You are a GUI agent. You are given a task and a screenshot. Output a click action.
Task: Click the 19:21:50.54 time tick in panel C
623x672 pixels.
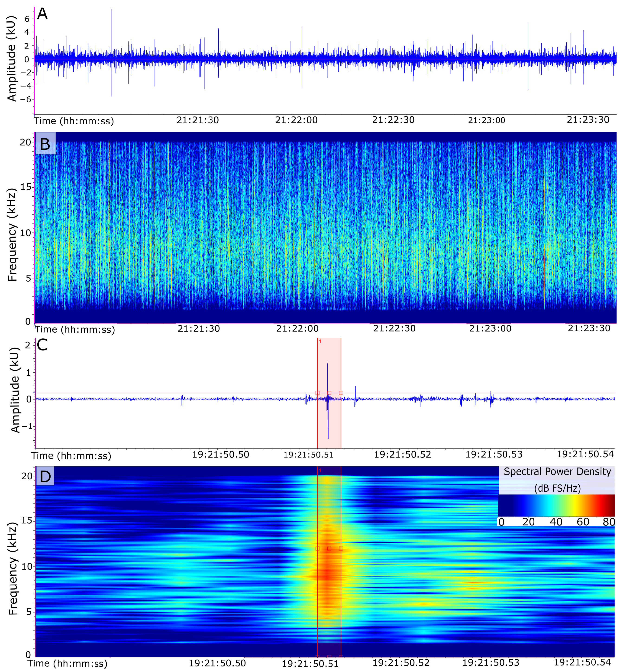[585, 454]
